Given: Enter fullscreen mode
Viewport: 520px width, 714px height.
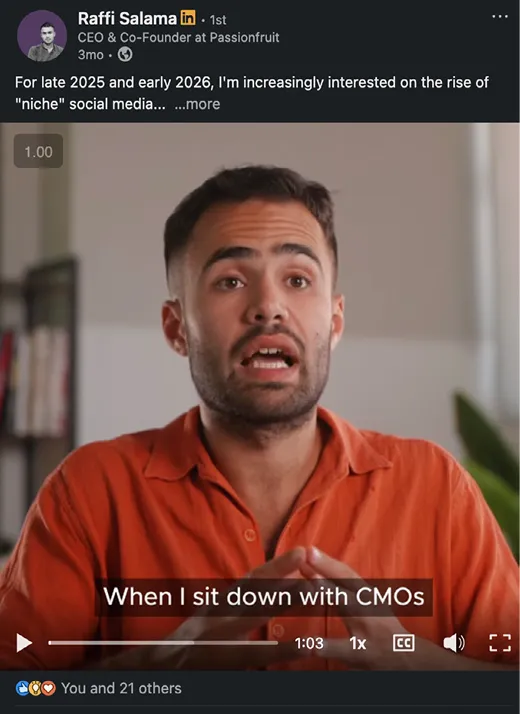Looking at the screenshot, I should [500, 643].
